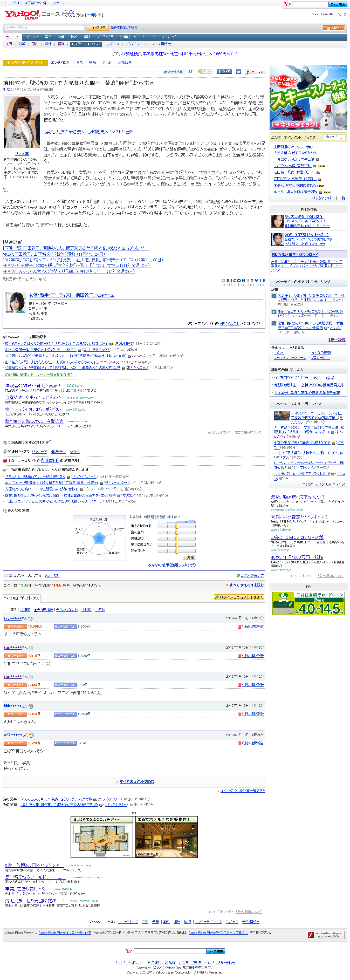This screenshot has width=350, height=980.
Task: Collapse comments with the minus circle icon
Action: coord(10,576)
